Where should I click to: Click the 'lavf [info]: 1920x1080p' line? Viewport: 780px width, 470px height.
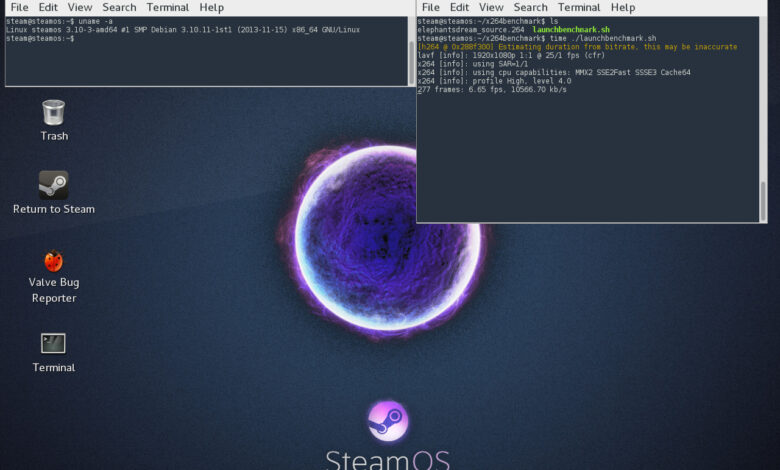click(511, 55)
